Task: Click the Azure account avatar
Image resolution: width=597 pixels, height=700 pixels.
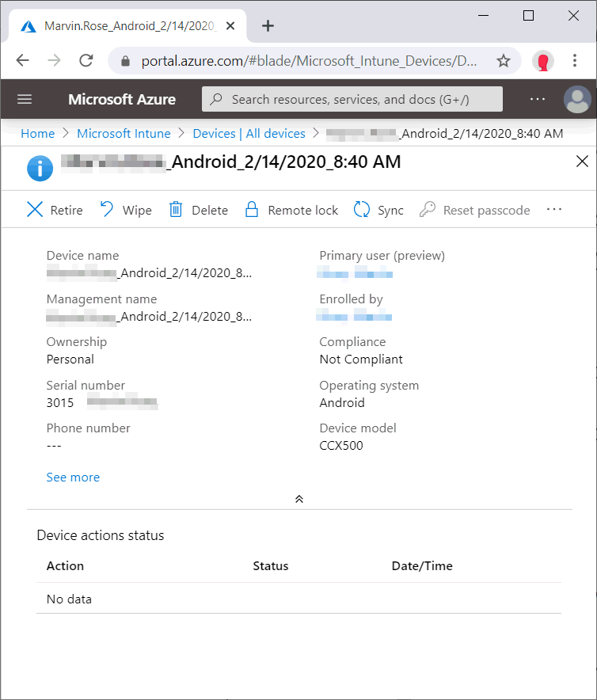Action: pos(577,99)
